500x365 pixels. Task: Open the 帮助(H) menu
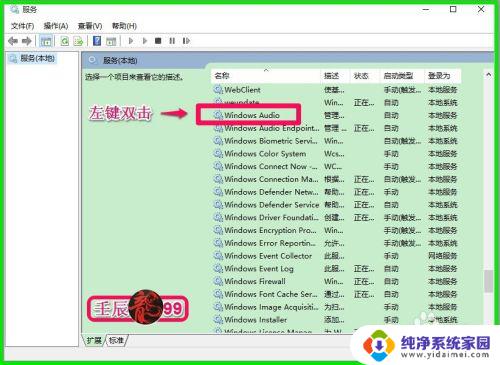click(x=124, y=26)
